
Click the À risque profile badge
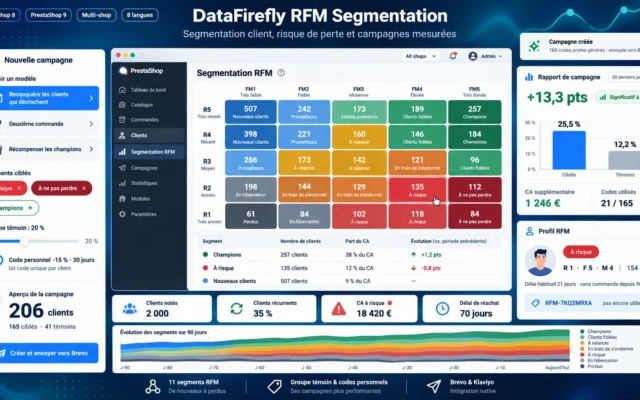(581, 252)
